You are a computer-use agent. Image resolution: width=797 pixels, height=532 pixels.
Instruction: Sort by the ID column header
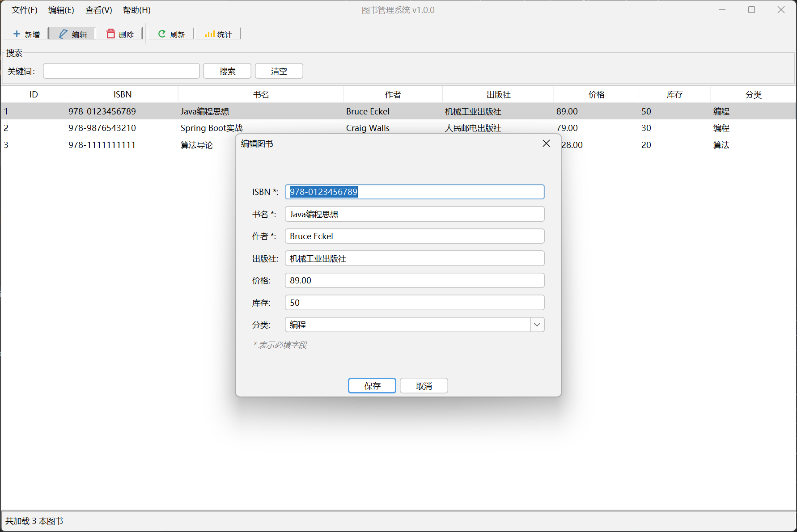point(34,94)
